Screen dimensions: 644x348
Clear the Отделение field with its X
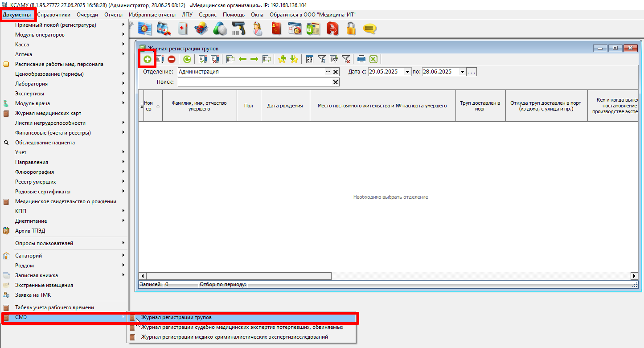pos(336,72)
